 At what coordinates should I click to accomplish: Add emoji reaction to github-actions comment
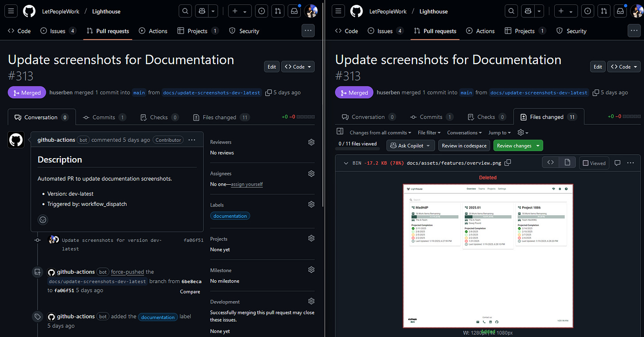coord(43,220)
